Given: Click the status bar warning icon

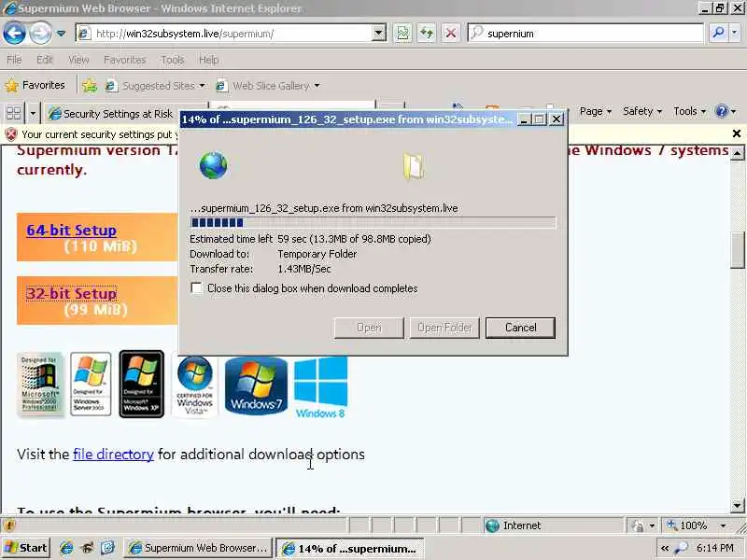Looking at the screenshot, I should coord(9,525).
